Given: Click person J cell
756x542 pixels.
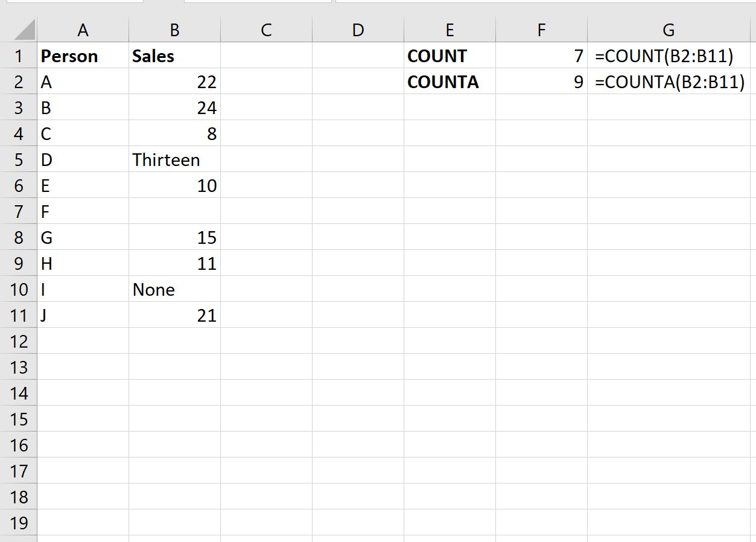Looking at the screenshot, I should coord(83,316).
